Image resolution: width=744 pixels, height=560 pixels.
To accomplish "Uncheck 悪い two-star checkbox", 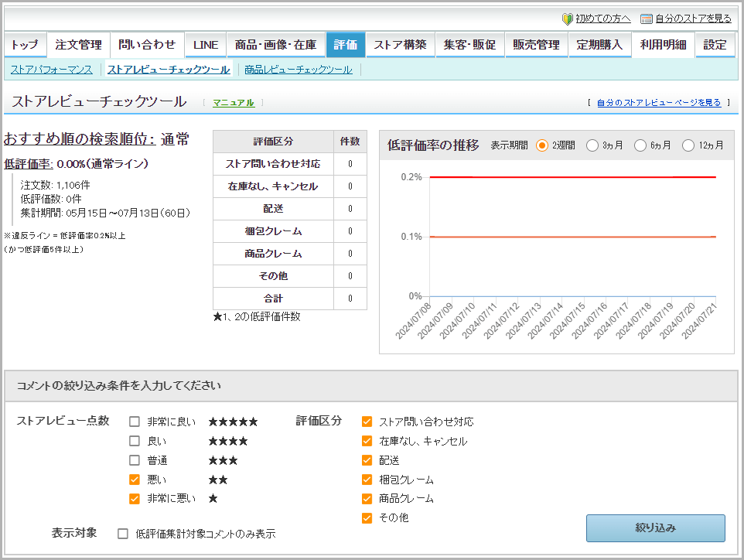I will click(135, 480).
